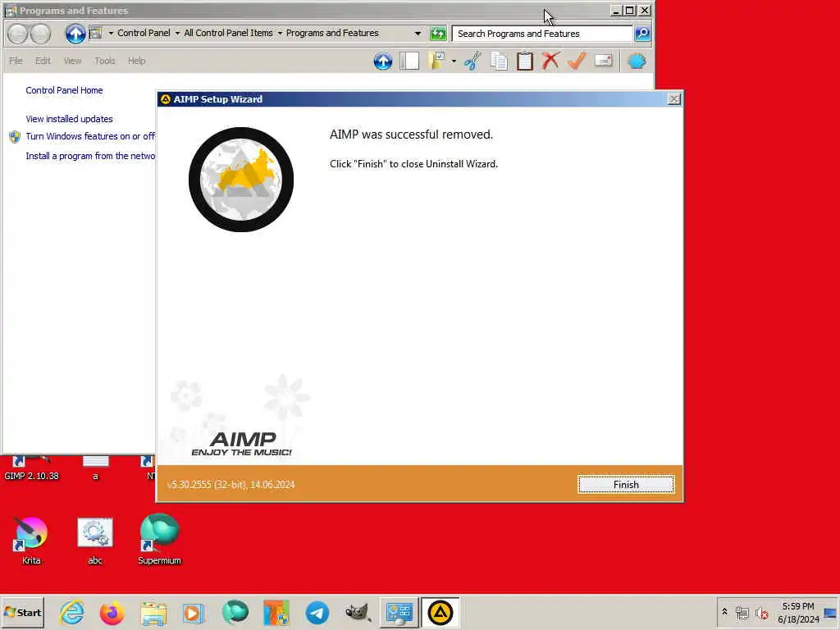
Task: Click the envelope properties toolbar icon
Action: [603, 60]
